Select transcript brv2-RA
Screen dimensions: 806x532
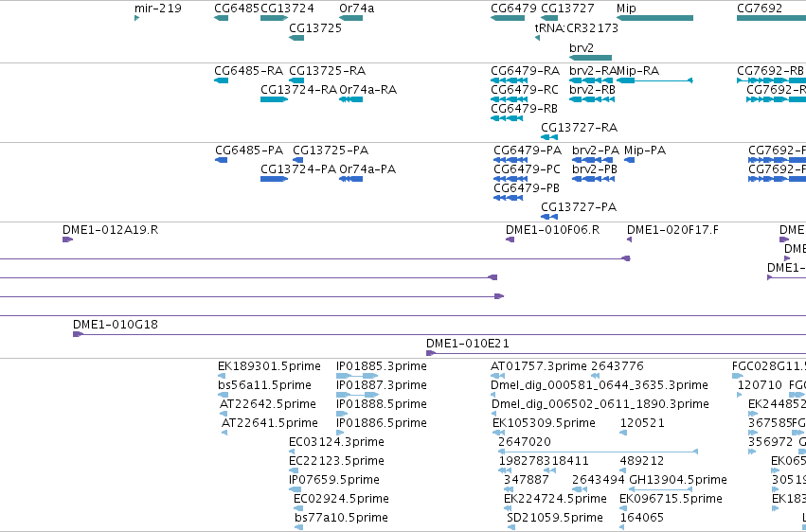592,71
